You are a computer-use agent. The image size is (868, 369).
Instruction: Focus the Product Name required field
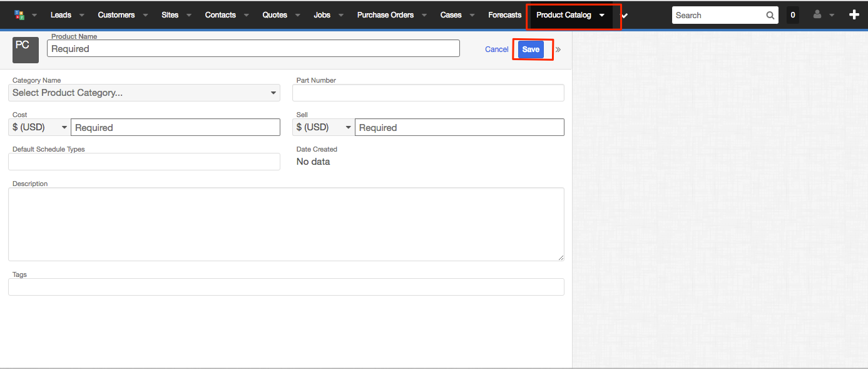tap(253, 48)
